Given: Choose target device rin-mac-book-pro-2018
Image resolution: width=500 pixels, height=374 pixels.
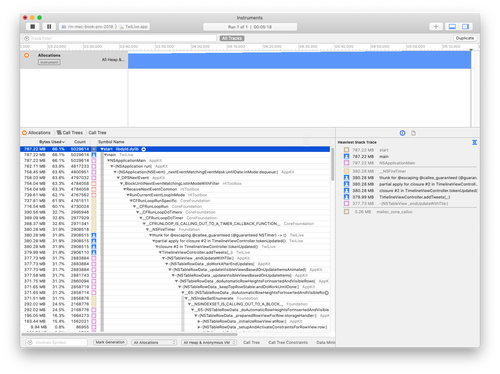Looking at the screenshot, I should tap(87, 27).
